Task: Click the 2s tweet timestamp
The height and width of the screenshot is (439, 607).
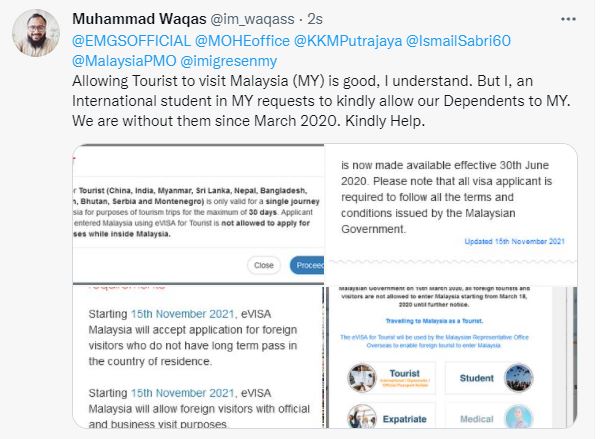Action: [x=315, y=19]
